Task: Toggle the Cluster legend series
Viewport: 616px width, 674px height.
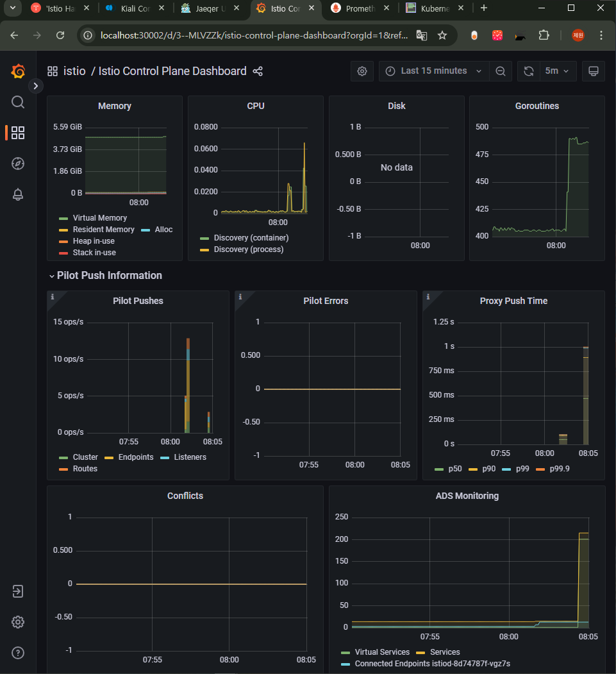Action: (85, 457)
